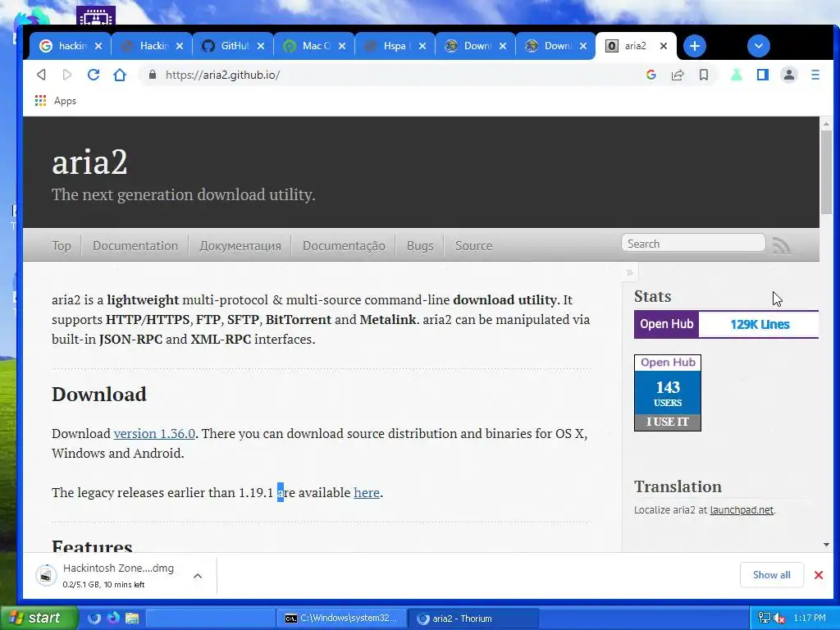Click the aria2 - Thorium taskbar button
The image size is (840, 630).
pos(473,619)
